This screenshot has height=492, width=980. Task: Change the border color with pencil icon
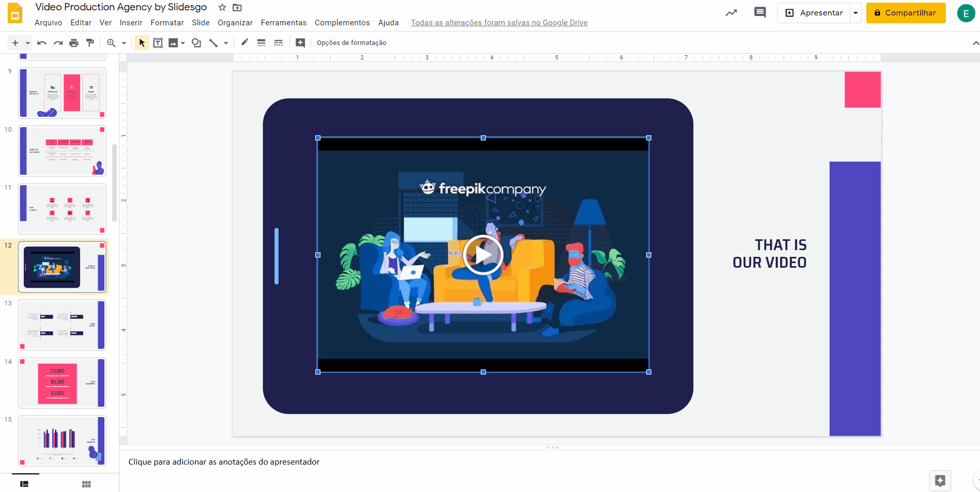click(245, 43)
